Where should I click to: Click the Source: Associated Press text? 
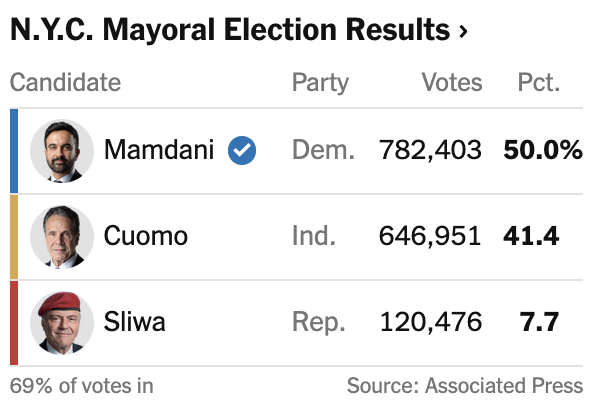464,385
